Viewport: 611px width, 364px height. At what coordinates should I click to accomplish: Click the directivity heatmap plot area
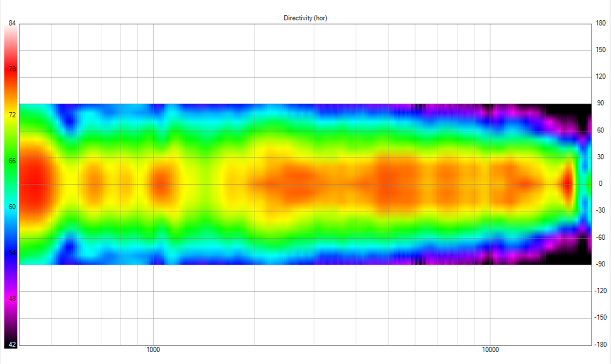(x=305, y=184)
